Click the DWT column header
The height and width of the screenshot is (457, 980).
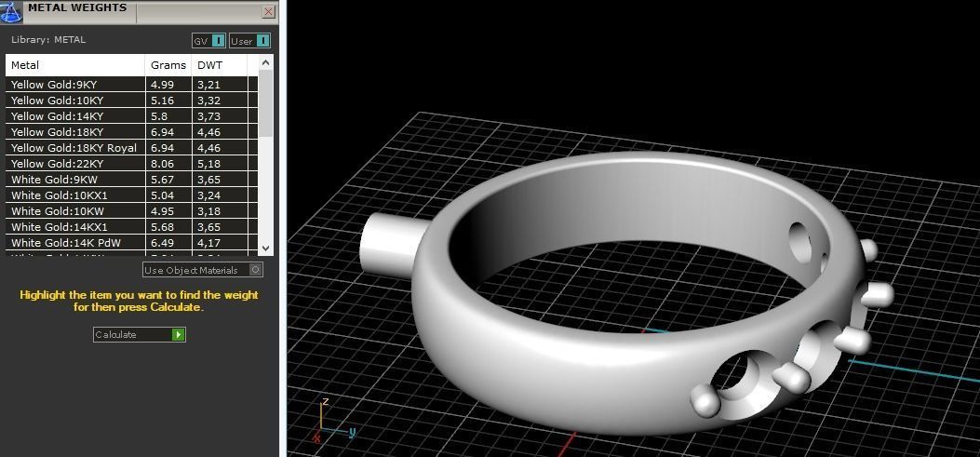click(x=220, y=65)
